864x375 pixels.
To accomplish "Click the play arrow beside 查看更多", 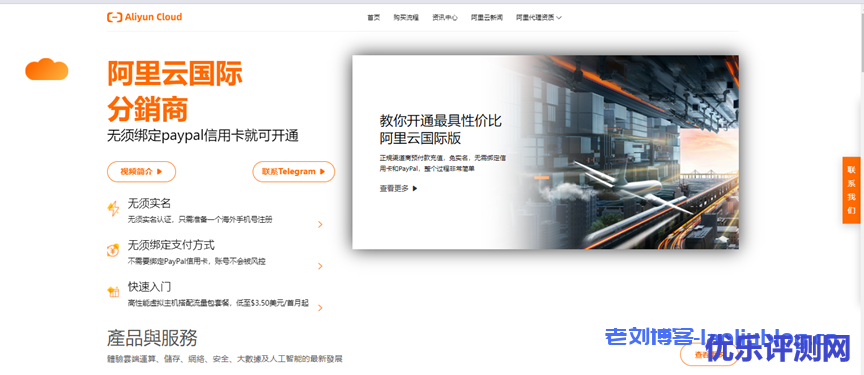I will pos(415,188).
